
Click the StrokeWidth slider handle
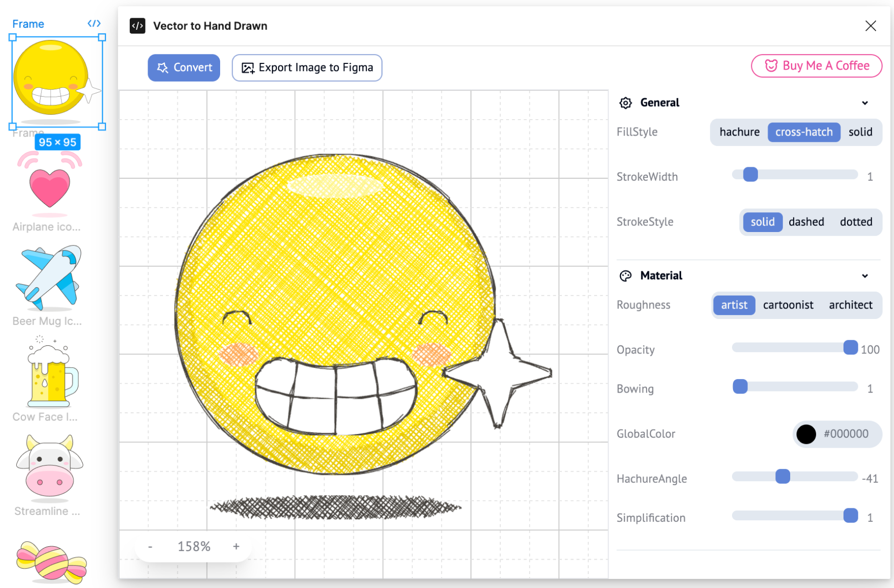click(750, 174)
